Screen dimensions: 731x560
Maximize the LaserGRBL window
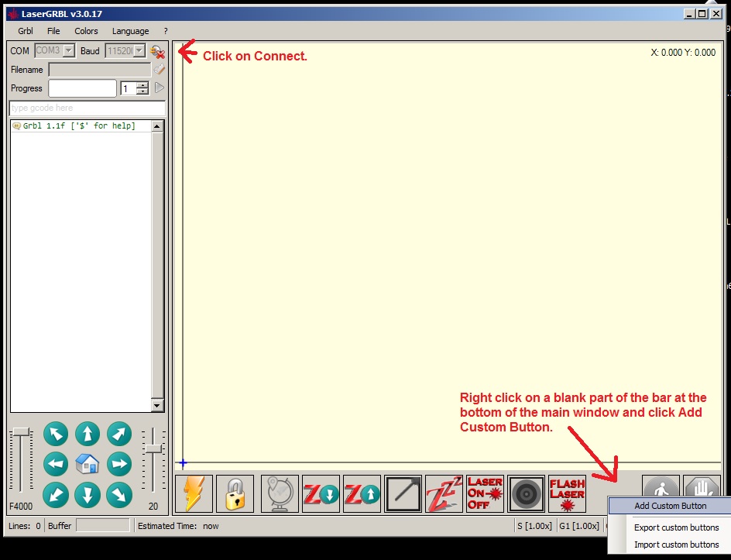click(x=702, y=14)
